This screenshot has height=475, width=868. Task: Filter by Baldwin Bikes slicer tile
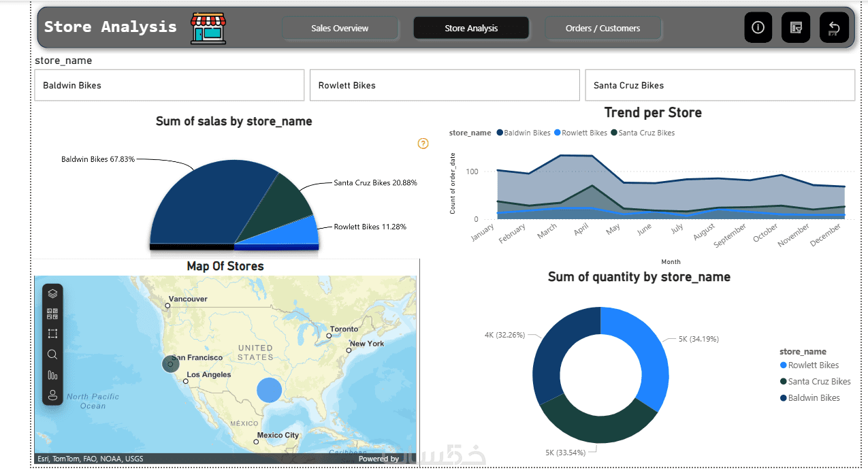[170, 85]
